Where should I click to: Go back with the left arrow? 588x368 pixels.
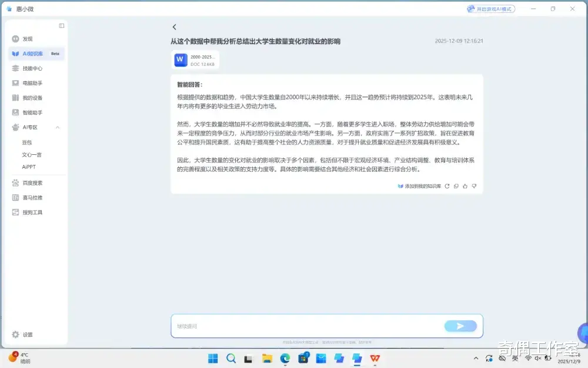coord(175,27)
